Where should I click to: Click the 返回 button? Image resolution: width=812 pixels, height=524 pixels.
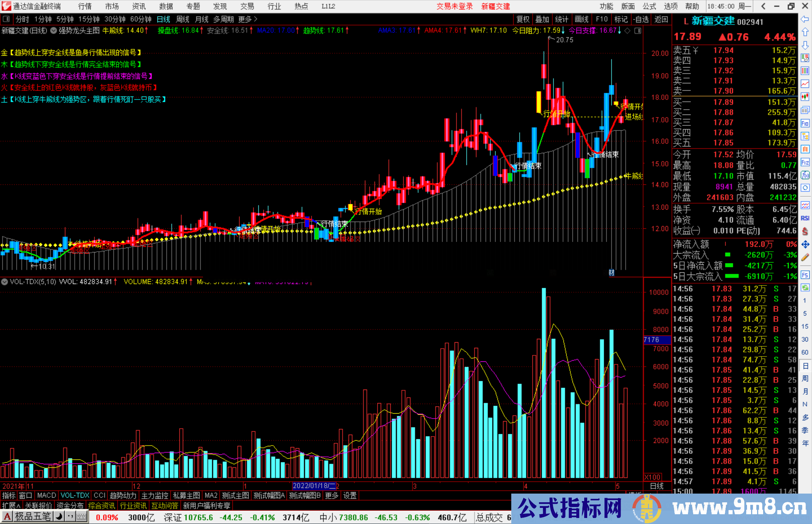(x=661, y=19)
